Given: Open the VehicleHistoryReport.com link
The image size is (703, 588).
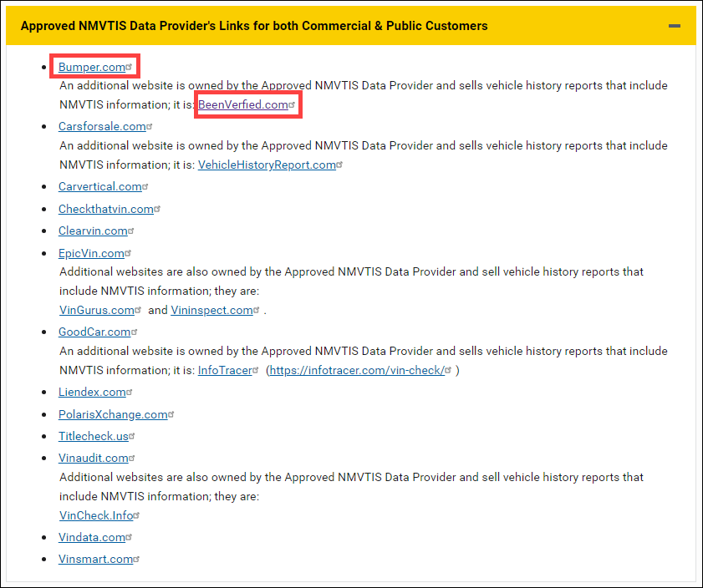Looking at the screenshot, I should tap(267, 165).
